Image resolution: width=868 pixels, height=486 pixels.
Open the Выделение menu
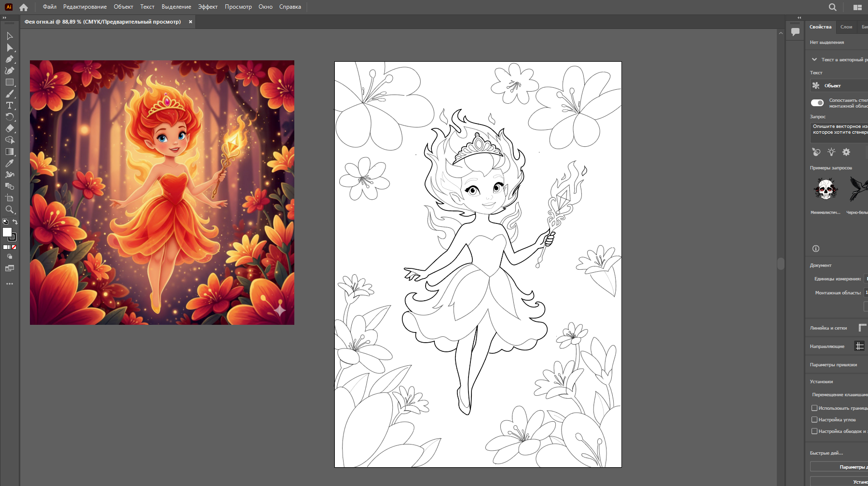[x=176, y=7]
